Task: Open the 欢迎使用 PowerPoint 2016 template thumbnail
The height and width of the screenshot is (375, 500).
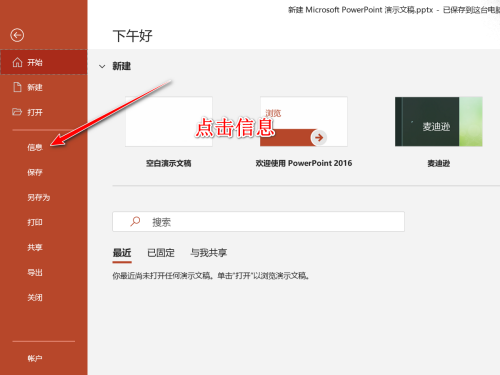Action: [x=304, y=122]
